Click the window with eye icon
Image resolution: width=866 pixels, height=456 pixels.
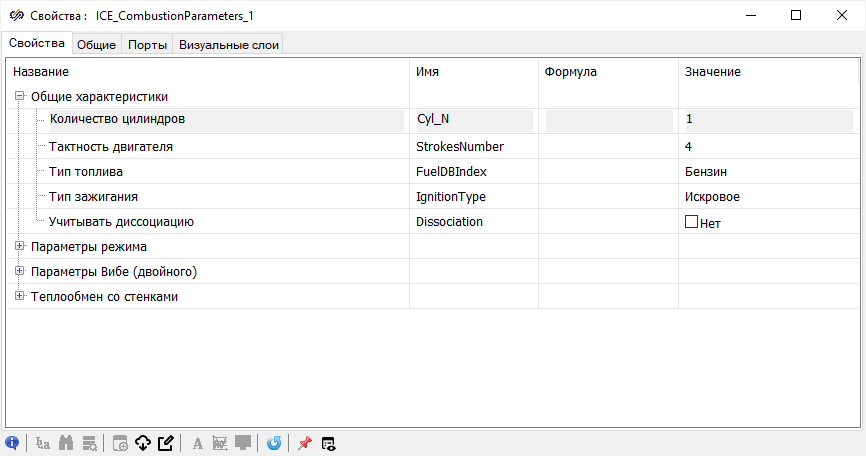pos(328,443)
